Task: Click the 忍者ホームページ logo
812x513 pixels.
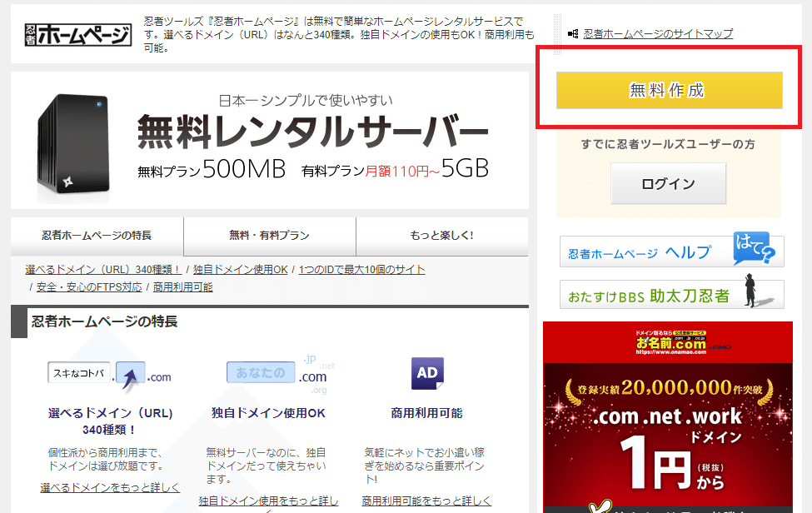Action: (x=77, y=35)
